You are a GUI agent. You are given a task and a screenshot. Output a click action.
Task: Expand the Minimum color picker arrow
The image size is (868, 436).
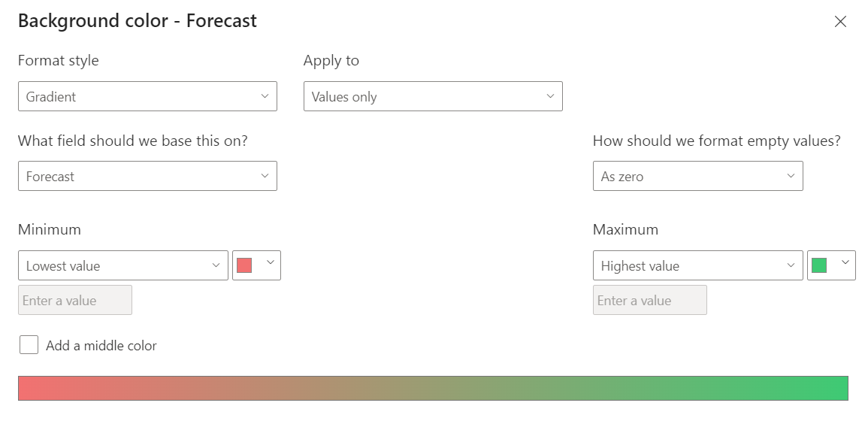271,262
